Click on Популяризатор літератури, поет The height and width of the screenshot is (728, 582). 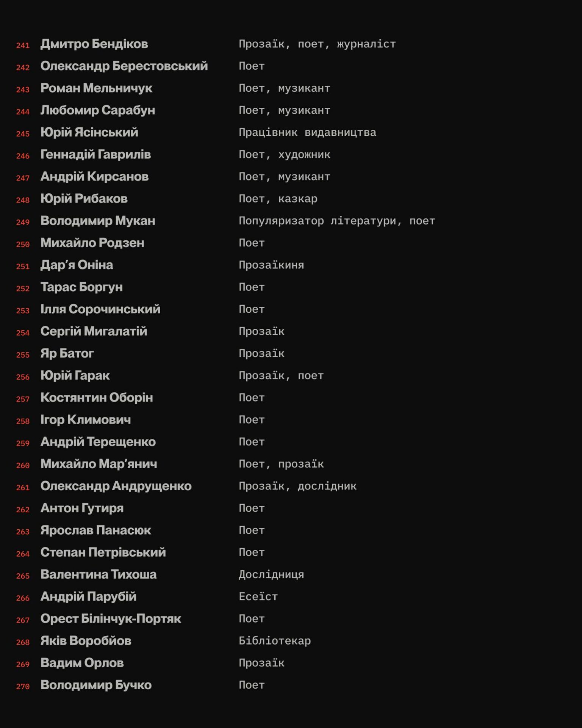[x=337, y=221]
